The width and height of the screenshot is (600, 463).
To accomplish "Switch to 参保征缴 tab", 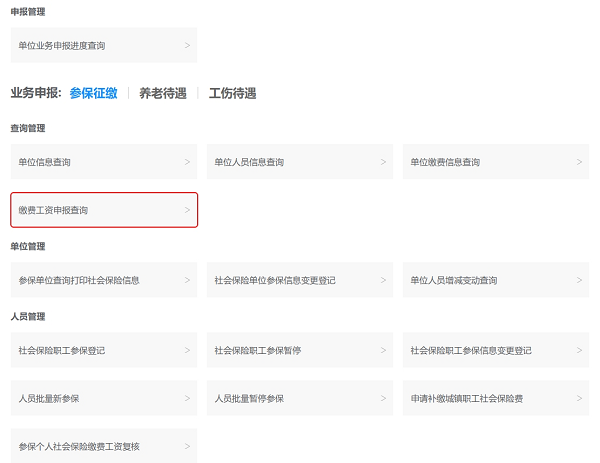I will coord(93,93).
